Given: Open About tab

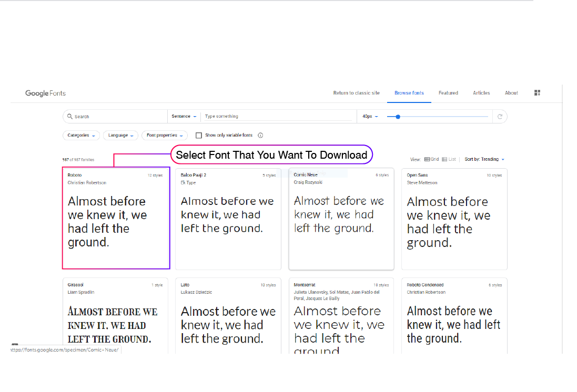Looking at the screenshot, I should coord(511,93).
